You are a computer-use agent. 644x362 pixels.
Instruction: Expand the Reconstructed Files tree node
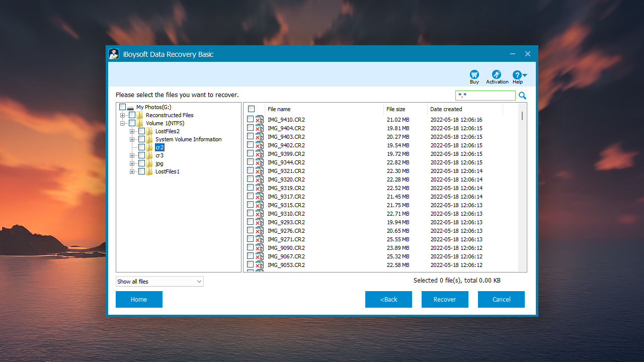(122, 115)
